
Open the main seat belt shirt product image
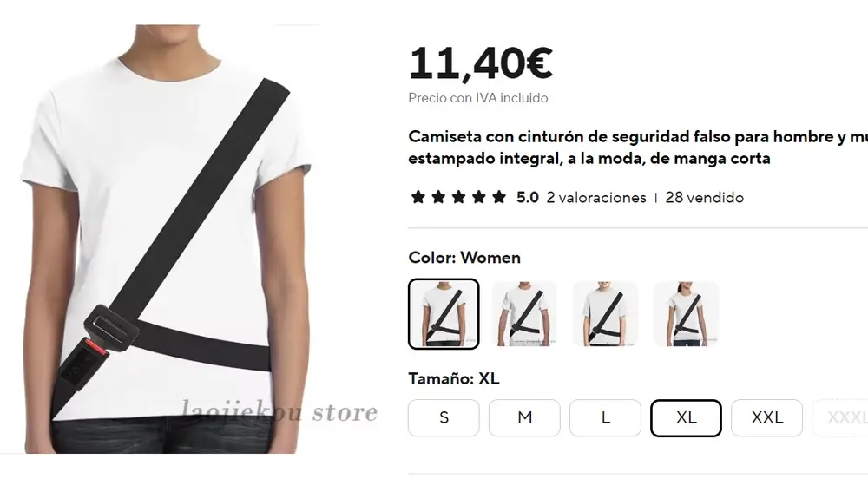(166, 239)
